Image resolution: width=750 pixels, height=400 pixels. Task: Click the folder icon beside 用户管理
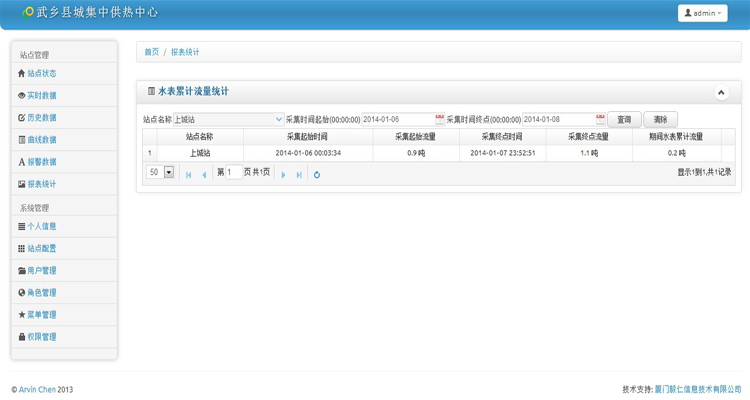point(22,270)
